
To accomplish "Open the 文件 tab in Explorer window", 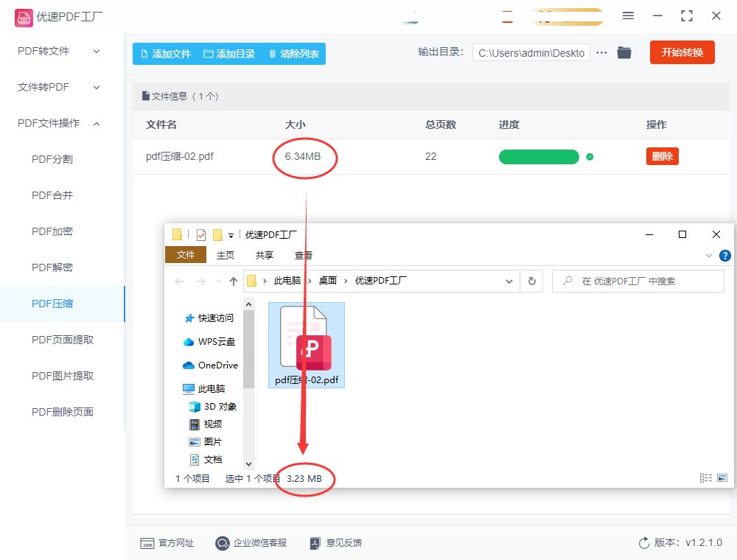I will [x=186, y=255].
